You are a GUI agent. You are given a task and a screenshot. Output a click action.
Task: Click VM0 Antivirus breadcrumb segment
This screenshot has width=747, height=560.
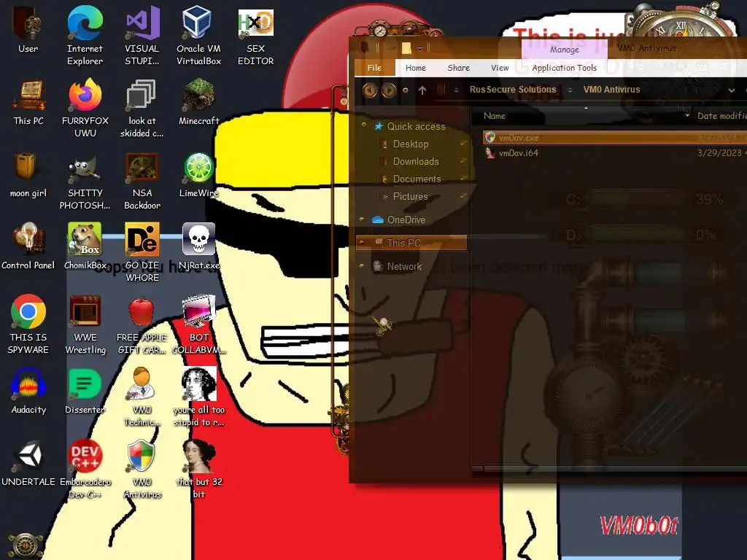[611, 90]
